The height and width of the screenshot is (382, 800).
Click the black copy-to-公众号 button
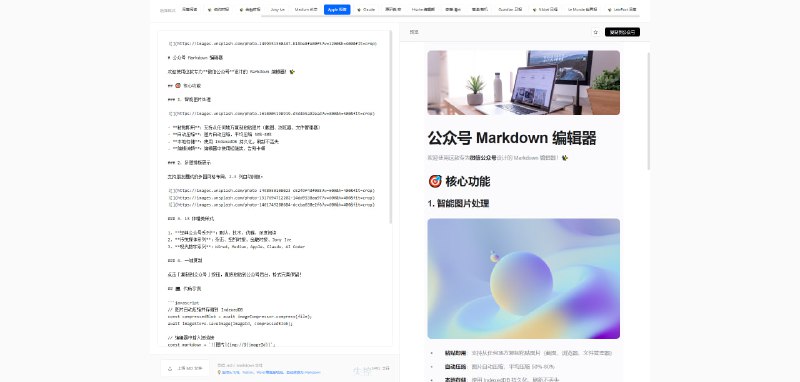(x=622, y=32)
